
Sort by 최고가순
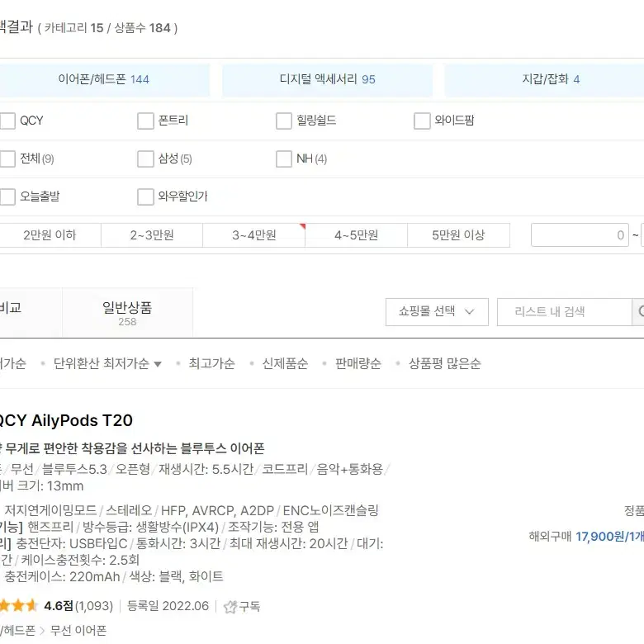211,363
